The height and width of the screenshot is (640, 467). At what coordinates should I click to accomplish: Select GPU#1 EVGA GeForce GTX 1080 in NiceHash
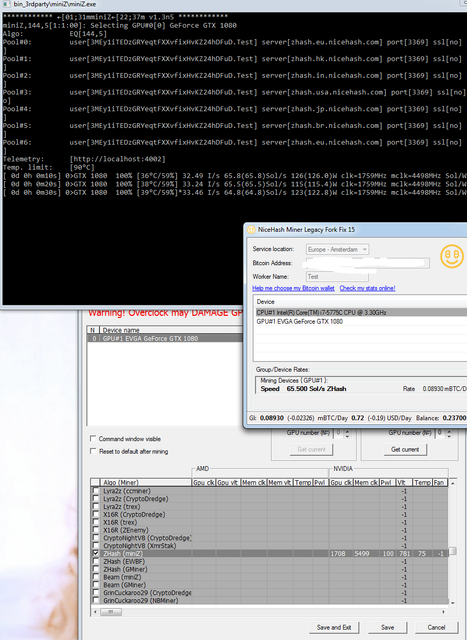coord(361,322)
